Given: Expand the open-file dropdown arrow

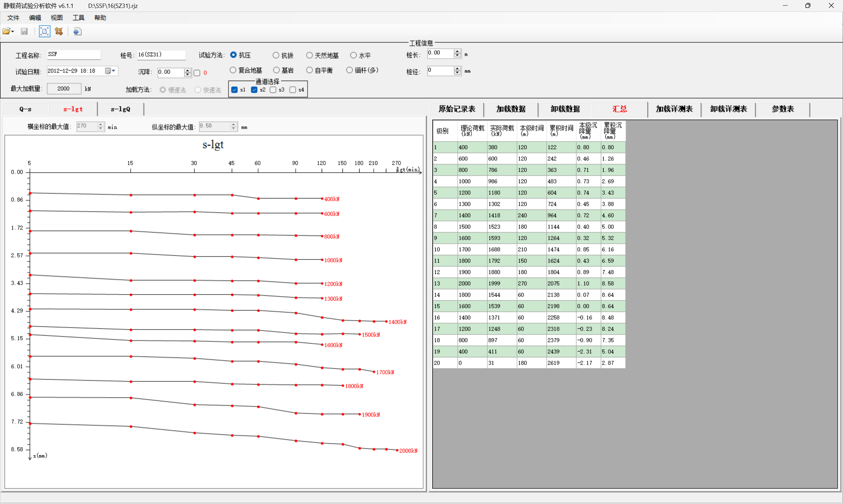Looking at the screenshot, I should pyautogui.click(x=13, y=32).
